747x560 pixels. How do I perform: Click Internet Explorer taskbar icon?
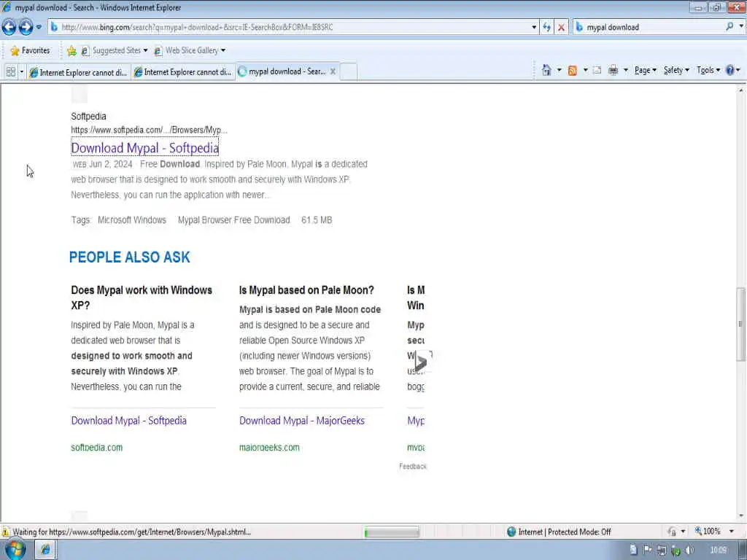click(x=46, y=550)
